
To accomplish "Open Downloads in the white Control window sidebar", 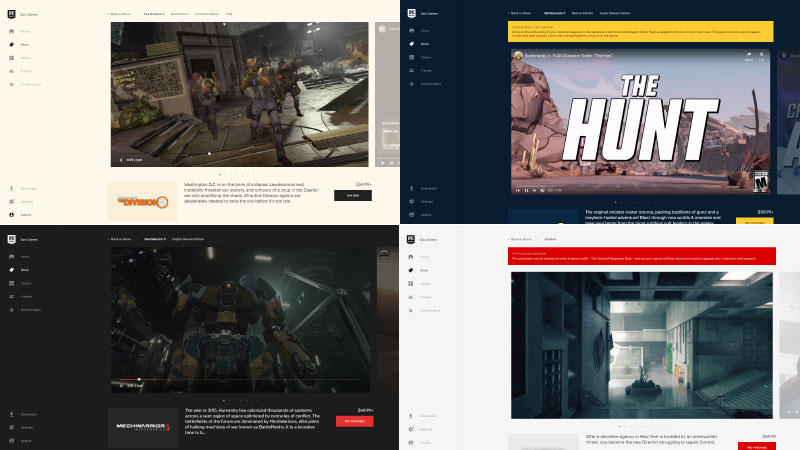I will 422,416.
